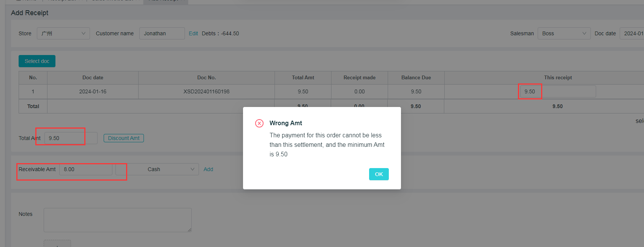The image size is (644, 247).
Task: Click the Edit link beside customer name
Action: point(193,33)
